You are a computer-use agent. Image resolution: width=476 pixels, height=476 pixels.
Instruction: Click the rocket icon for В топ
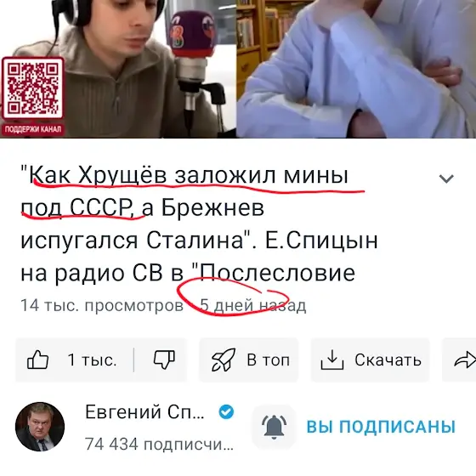pos(224,360)
